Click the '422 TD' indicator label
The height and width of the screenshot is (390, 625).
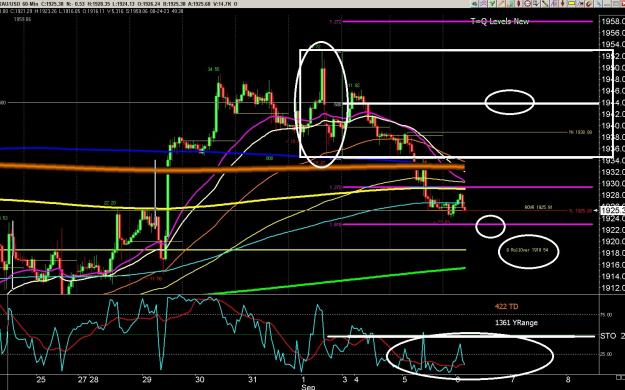coord(506,307)
